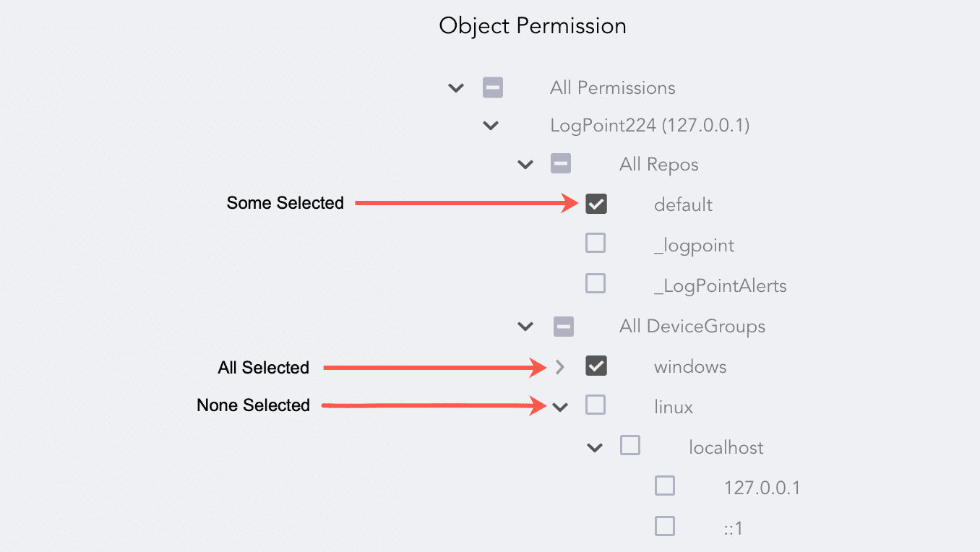Check the localhost checkbox
The image size is (980, 552).
click(x=629, y=446)
